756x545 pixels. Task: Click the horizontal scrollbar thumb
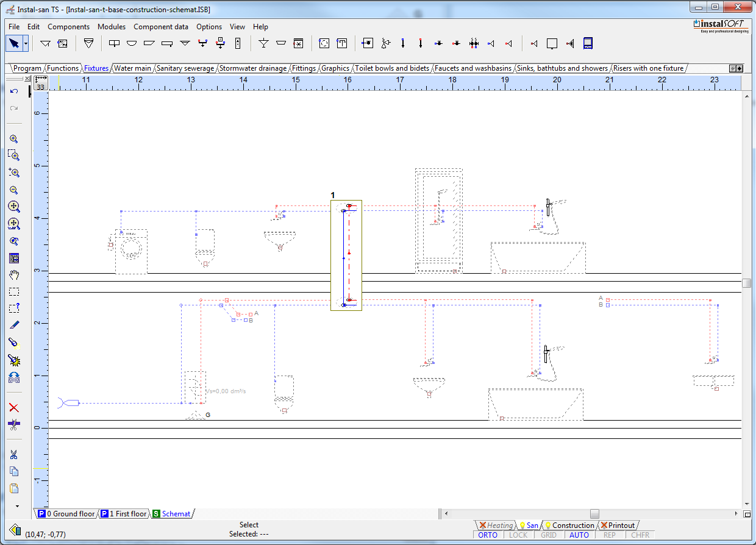click(594, 514)
